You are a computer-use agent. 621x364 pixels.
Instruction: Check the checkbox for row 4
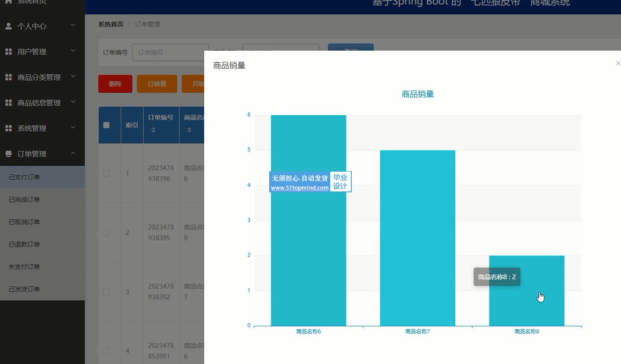pyautogui.click(x=106, y=351)
